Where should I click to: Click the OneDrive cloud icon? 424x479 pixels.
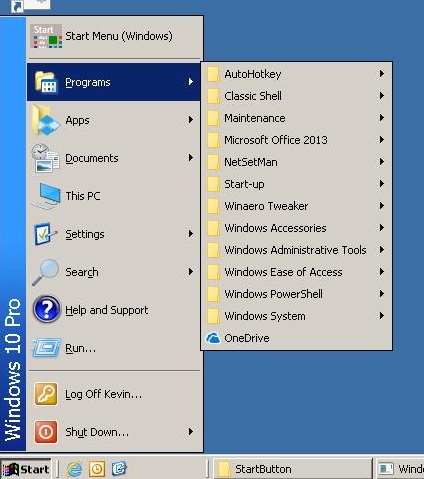point(213,338)
